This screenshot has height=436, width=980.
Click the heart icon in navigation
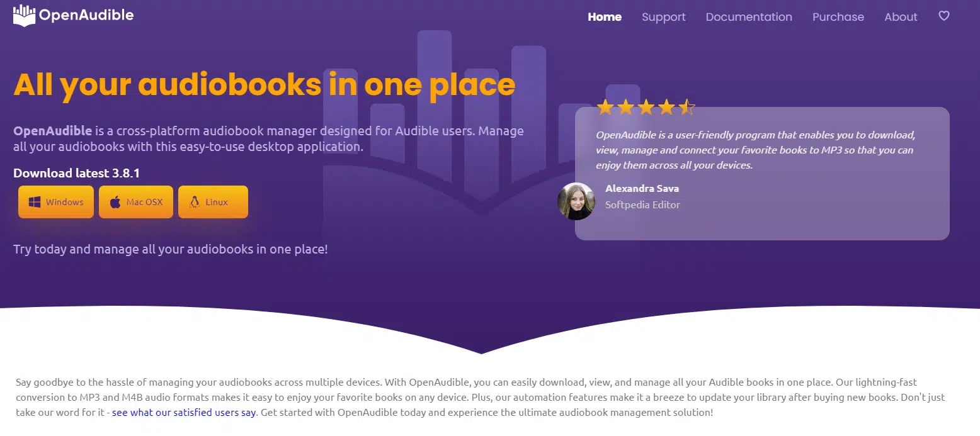pyautogui.click(x=943, y=16)
